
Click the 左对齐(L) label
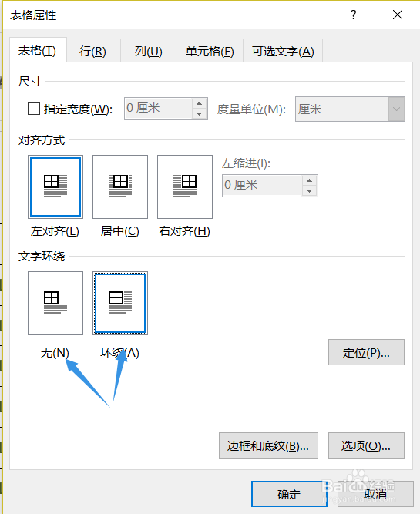pos(55,231)
